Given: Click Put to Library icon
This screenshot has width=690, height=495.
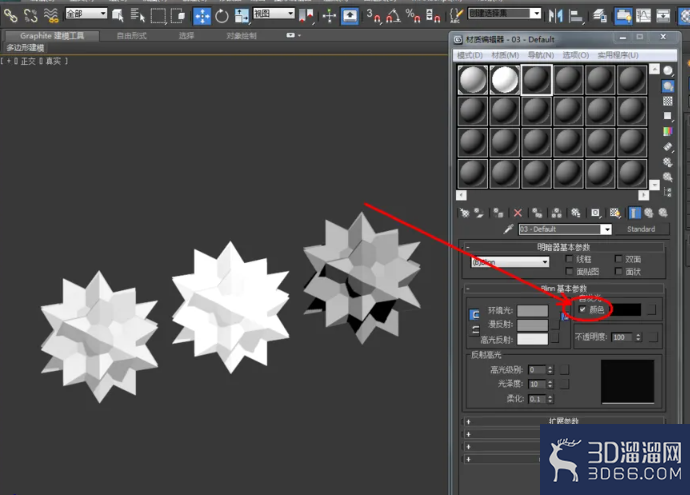Looking at the screenshot, I should point(576,213).
